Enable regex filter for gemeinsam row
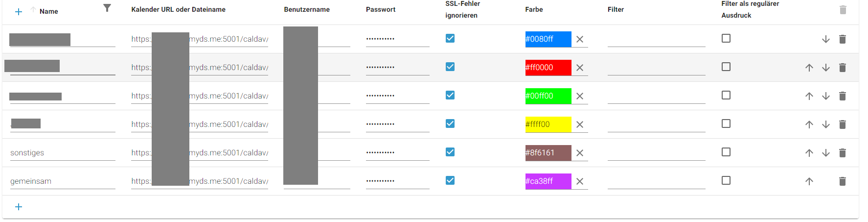Image resolution: width=868 pixels, height=222 pixels. pyautogui.click(x=726, y=180)
